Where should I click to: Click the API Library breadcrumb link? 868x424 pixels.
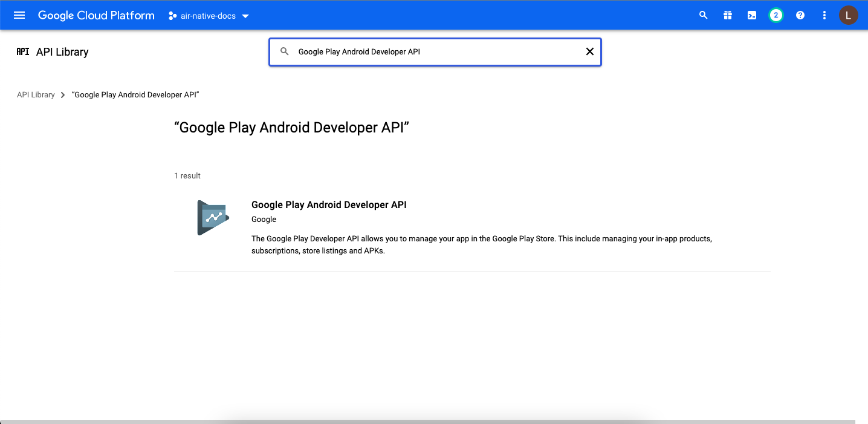[x=36, y=95]
